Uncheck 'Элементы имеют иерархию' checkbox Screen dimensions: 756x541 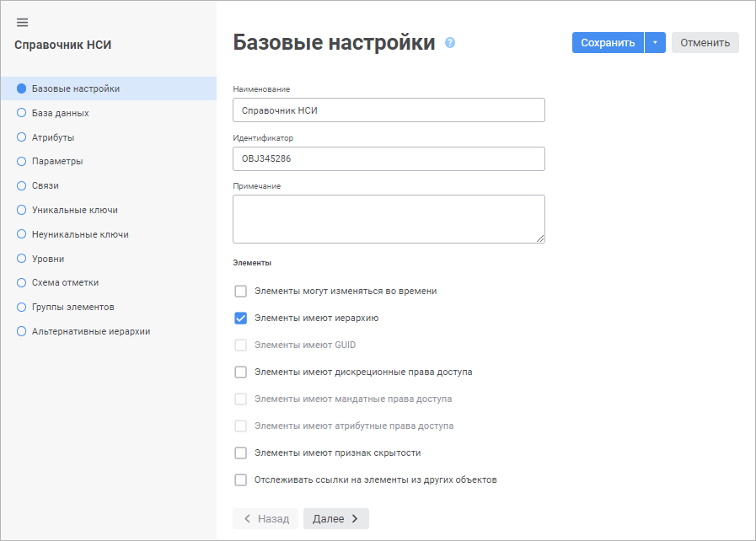click(x=241, y=319)
